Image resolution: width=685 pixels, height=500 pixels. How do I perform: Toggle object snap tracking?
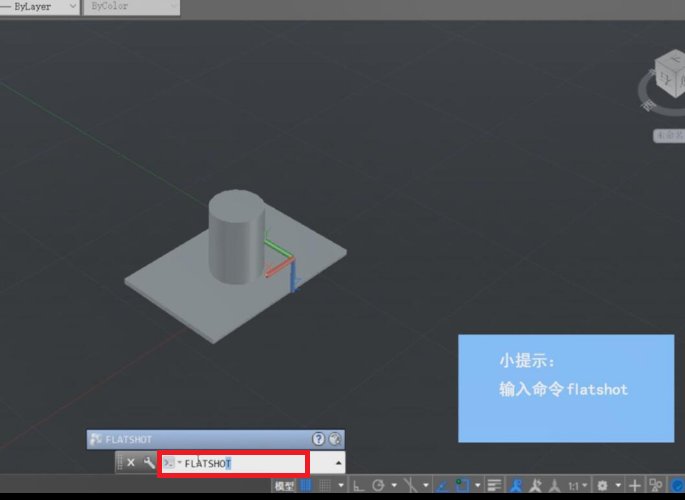[x=442, y=486]
